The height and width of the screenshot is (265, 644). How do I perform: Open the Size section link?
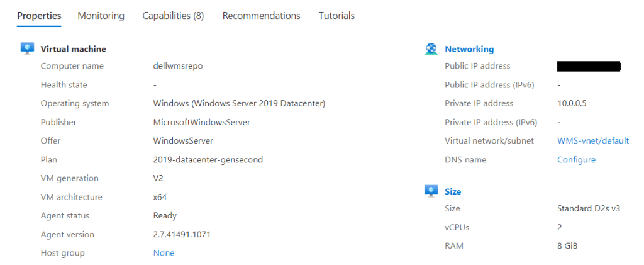pyautogui.click(x=453, y=191)
